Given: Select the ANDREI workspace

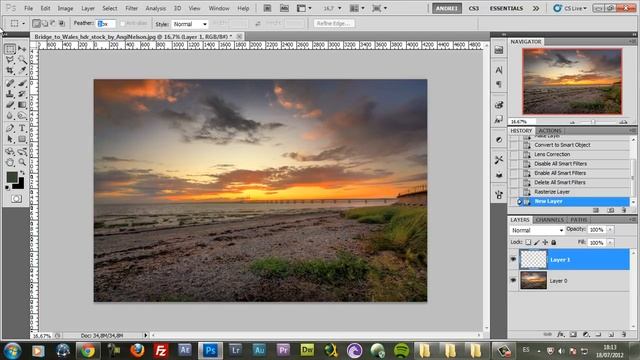Looking at the screenshot, I should (447, 8).
